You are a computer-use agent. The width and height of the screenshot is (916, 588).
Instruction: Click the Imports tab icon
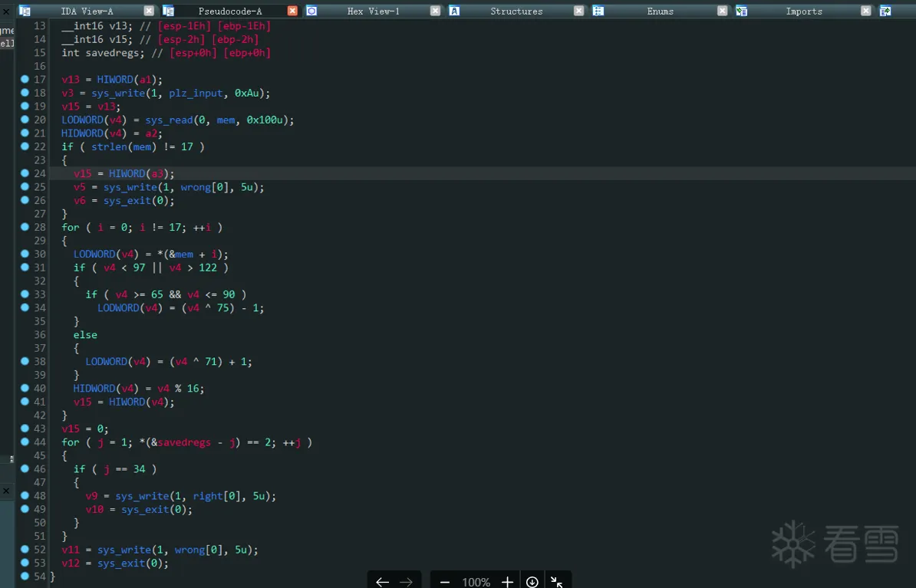tap(741, 11)
